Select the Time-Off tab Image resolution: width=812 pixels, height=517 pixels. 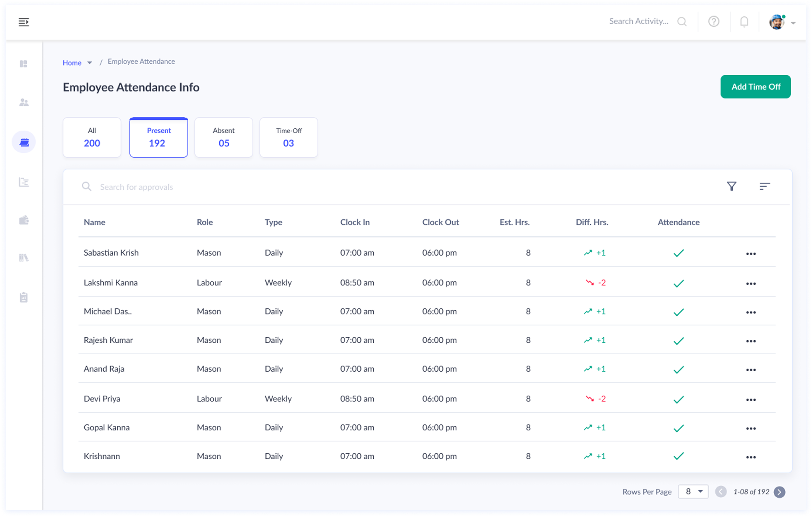pyautogui.click(x=289, y=137)
